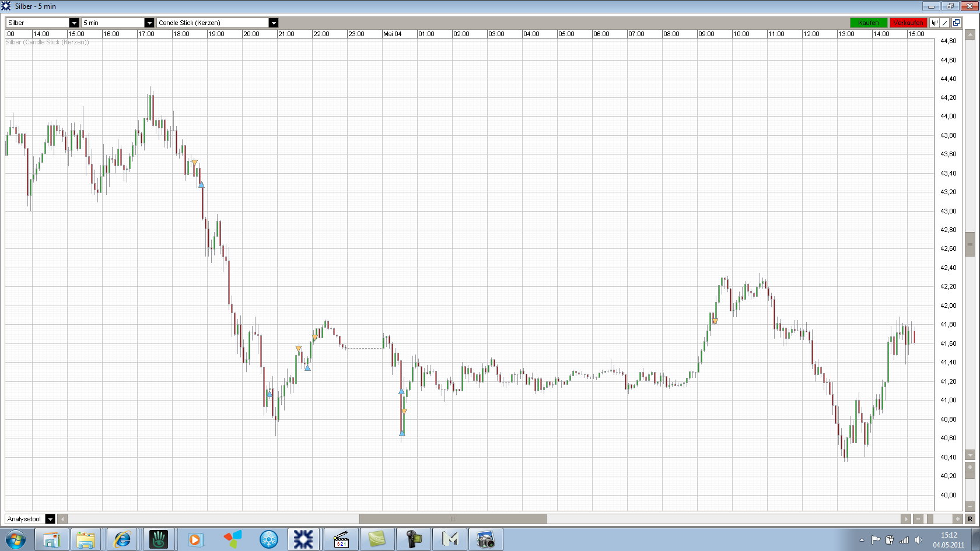Open the chart indicators bar icon
980x551 pixels.
point(935,23)
